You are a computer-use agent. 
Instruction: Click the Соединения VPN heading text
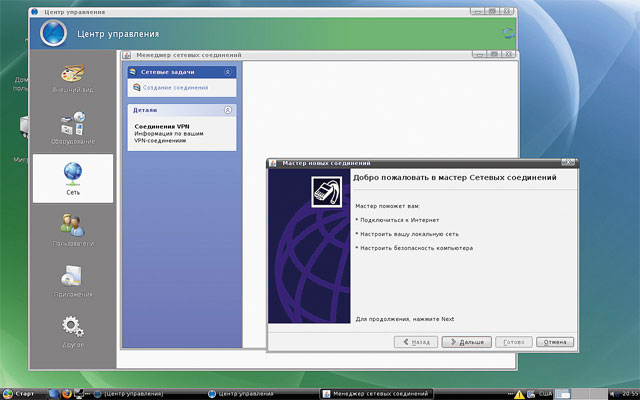pos(162,127)
